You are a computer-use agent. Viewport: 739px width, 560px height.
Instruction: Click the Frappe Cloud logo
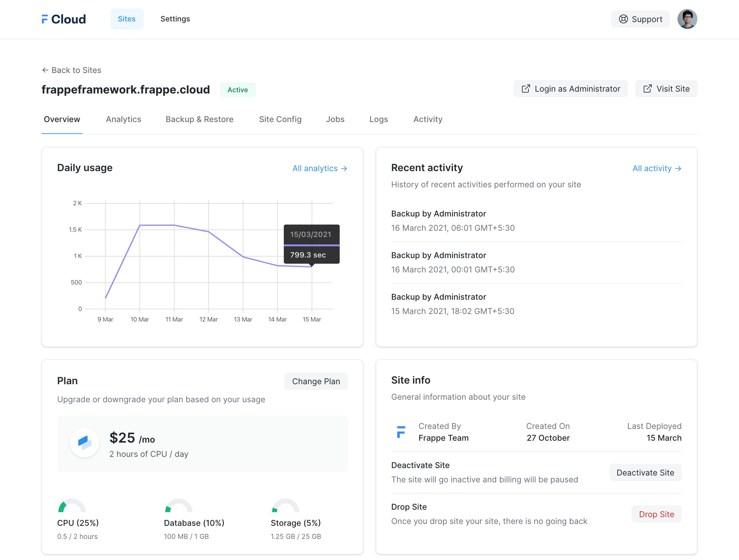(x=63, y=19)
